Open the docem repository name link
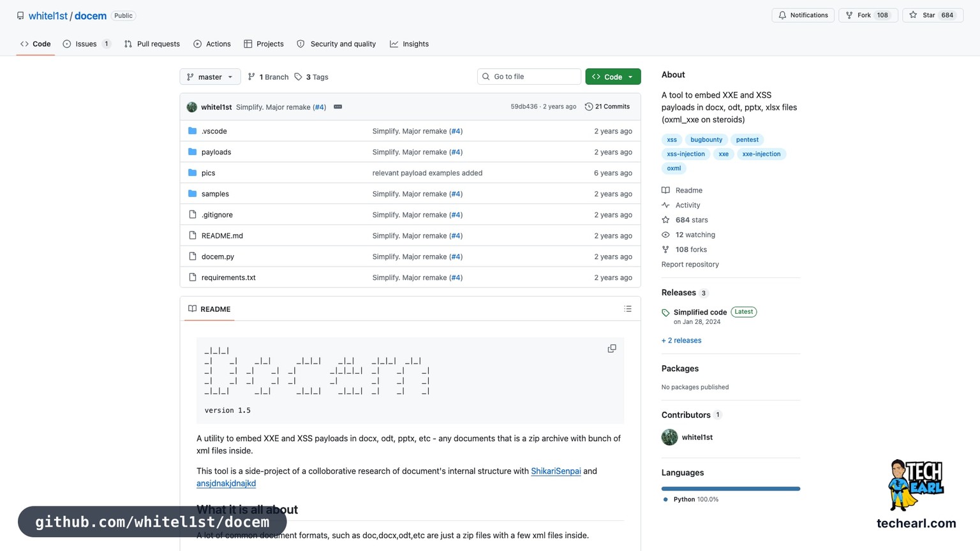This screenshot has height=551, width=980. point(91,16)
